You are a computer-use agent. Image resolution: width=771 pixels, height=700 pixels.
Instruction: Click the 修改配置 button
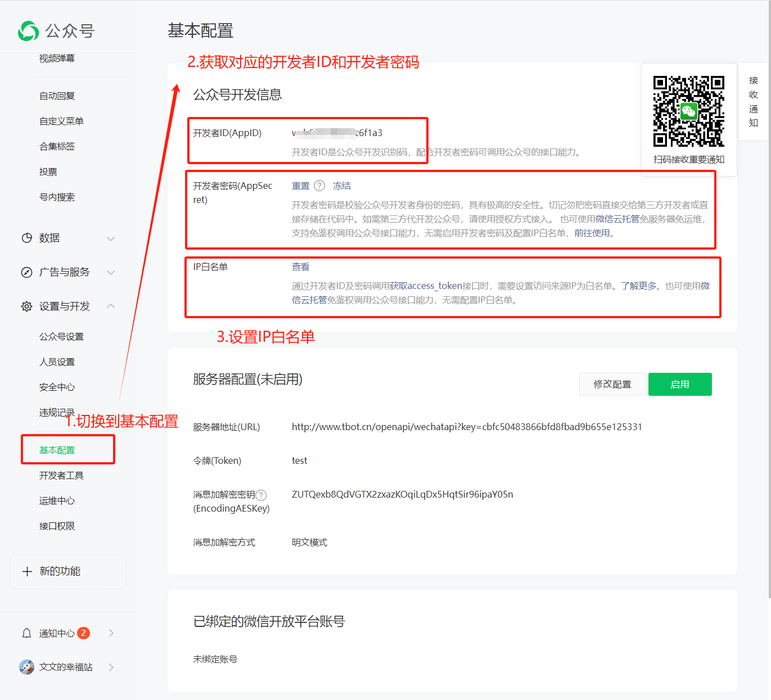[x=612, y=384]
